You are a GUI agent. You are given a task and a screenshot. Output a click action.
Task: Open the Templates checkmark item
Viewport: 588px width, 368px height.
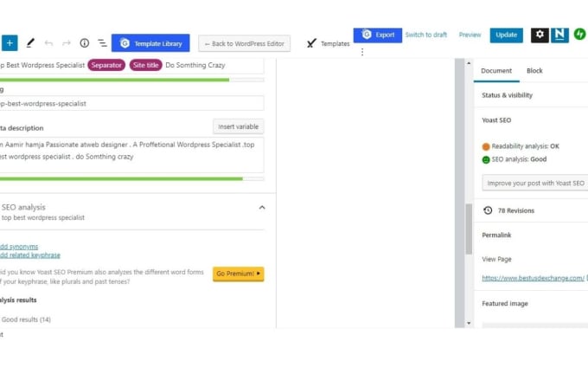[x=328, y=43]
